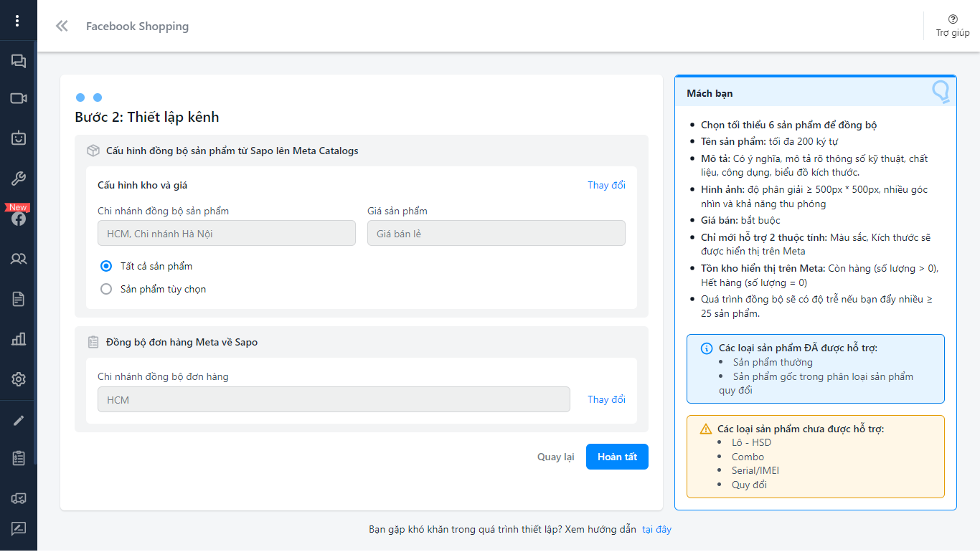The image size is (980, 552).
Task: Click the first step progress dot
Action: coord(80,97)
